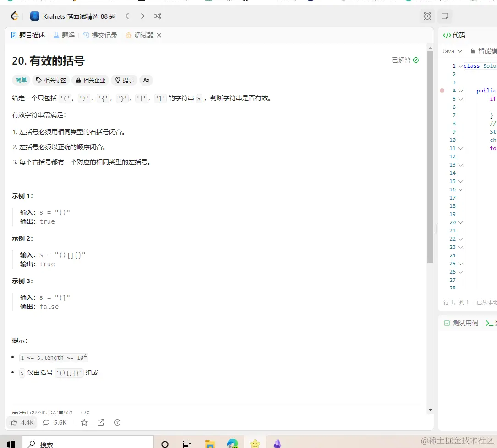Viewport: 497px width, 448px height.
Task: Collapse code fold at line 5
Action: [460, 99]
